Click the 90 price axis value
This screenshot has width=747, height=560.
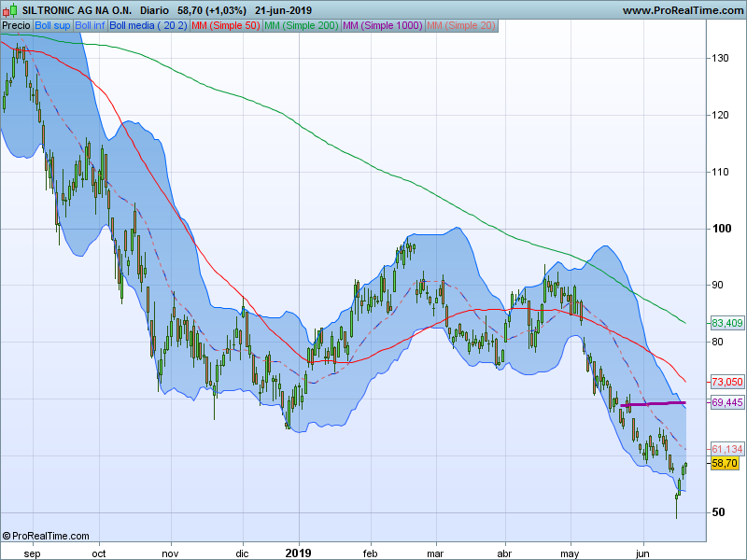click(717, 286)
